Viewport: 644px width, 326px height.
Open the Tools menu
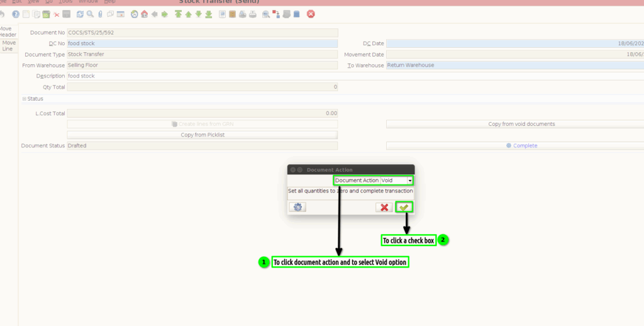(x=65, y=2)
